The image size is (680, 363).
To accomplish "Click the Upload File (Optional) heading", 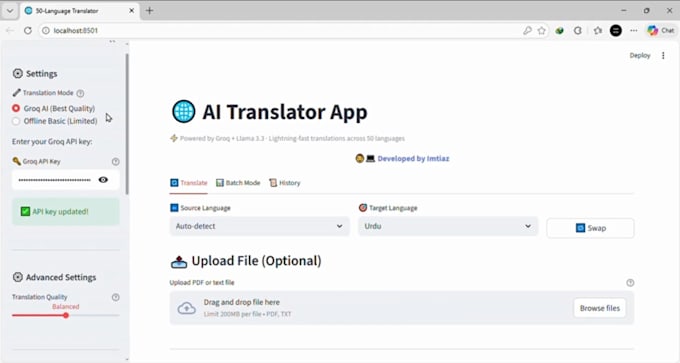I will tap(246, 261).
